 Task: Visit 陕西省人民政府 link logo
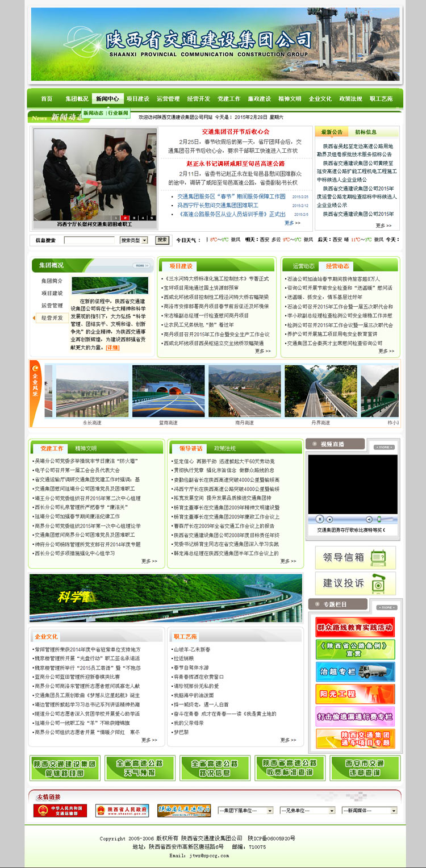point(122,811)
